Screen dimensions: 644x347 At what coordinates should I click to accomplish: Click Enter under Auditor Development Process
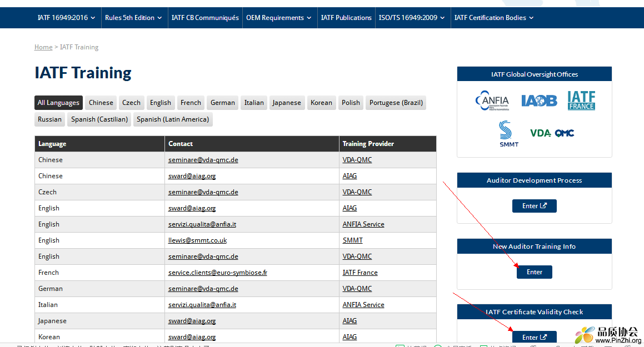coord(535,206)
